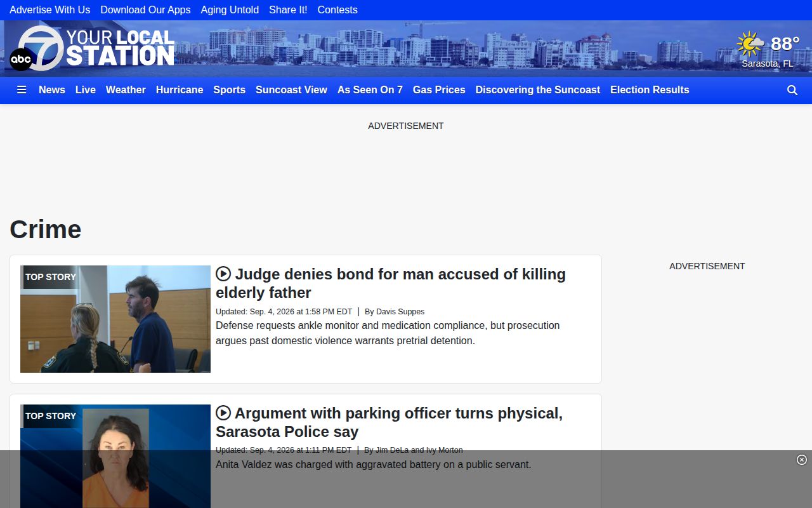Image resolution: width=812 pixels, height=508 pixels.
Task: Open Download Our Apps link
Action: [x=145, y=10]
